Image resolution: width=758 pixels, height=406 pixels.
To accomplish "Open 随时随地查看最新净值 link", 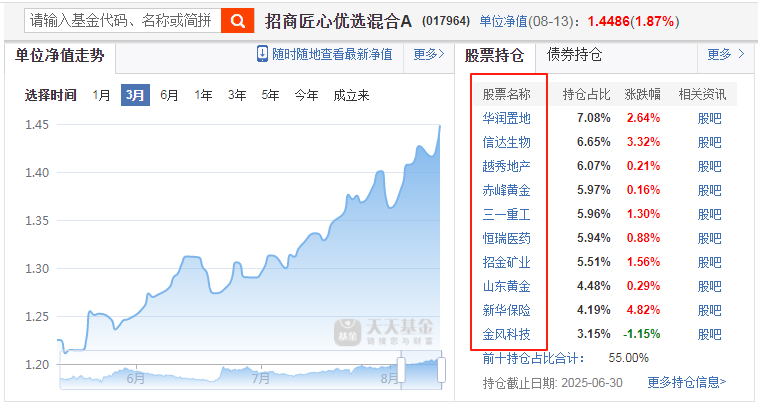I will [x=332, y=54].
